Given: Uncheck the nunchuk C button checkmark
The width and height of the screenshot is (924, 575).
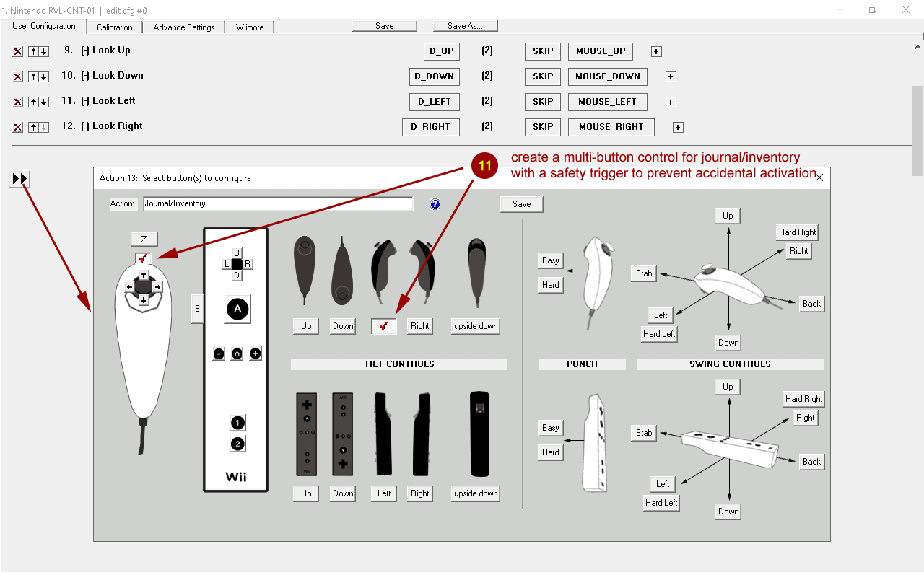Looking at the screenshot, I should click(x=143, y=258).
